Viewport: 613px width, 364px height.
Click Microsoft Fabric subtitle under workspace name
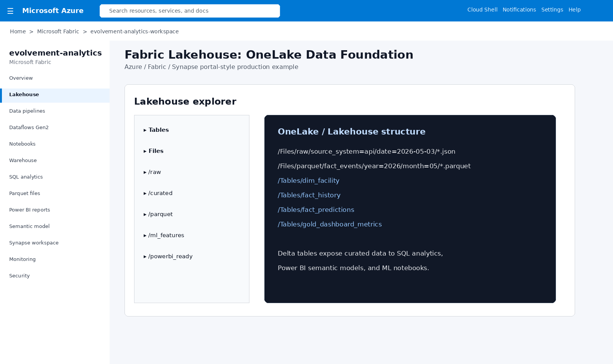click(30, 62)
